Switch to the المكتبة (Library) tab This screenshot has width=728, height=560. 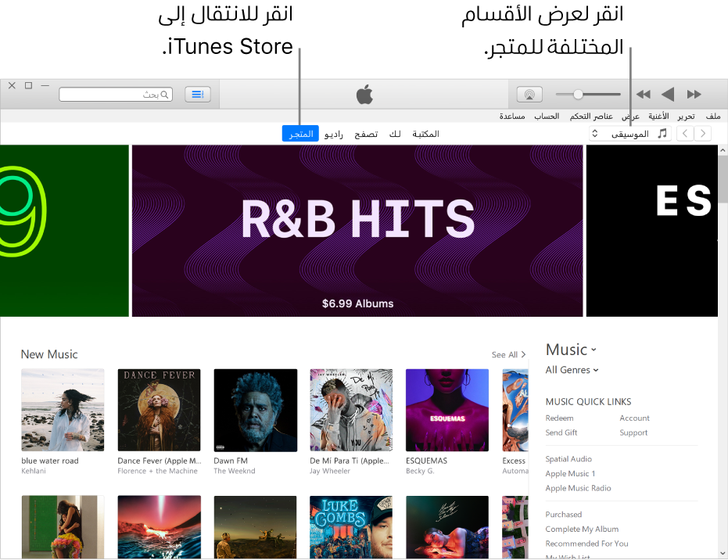[x=427, y=133]
